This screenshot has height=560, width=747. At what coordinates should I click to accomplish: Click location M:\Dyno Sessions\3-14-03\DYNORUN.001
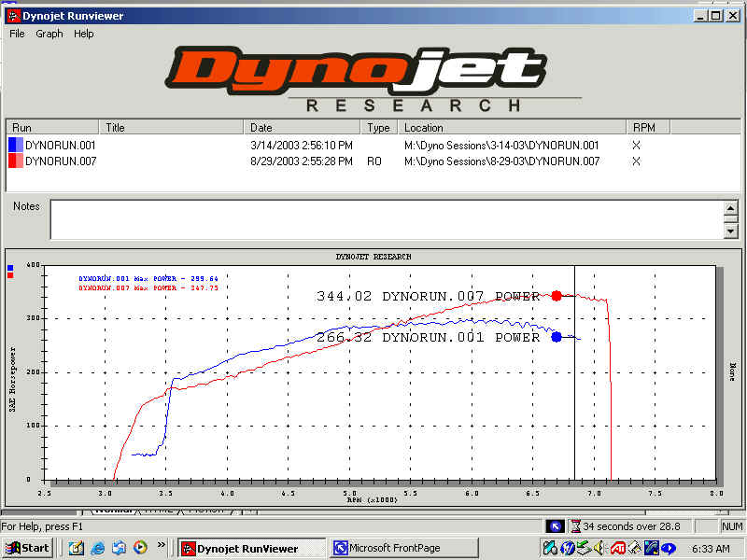point(501,146)
